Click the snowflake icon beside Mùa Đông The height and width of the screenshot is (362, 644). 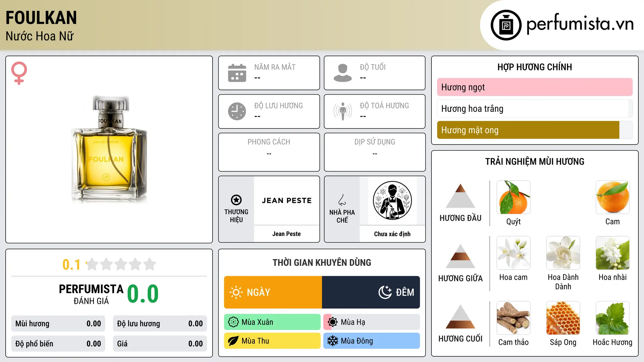coord(333,341)
